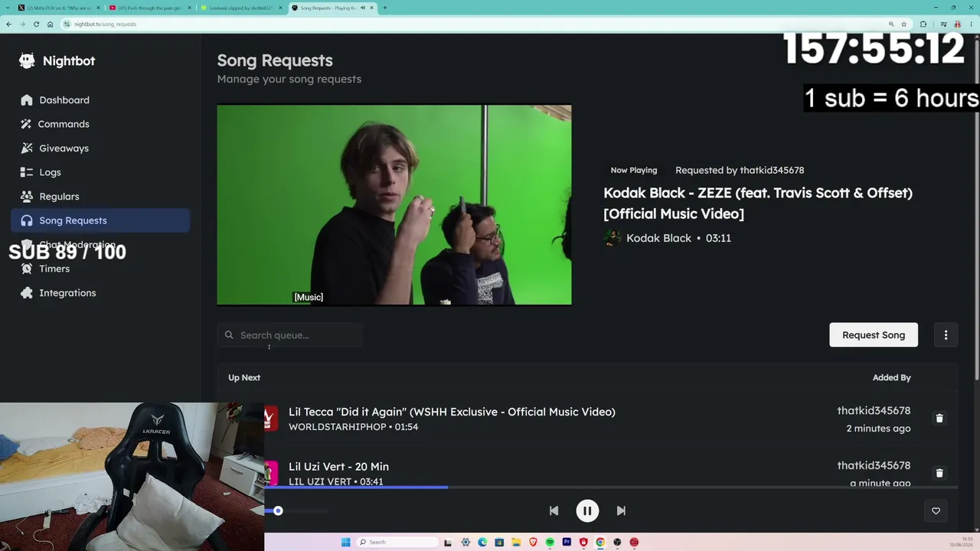Click the Request Song button
The image size is (980, 551).
(874, 335)
